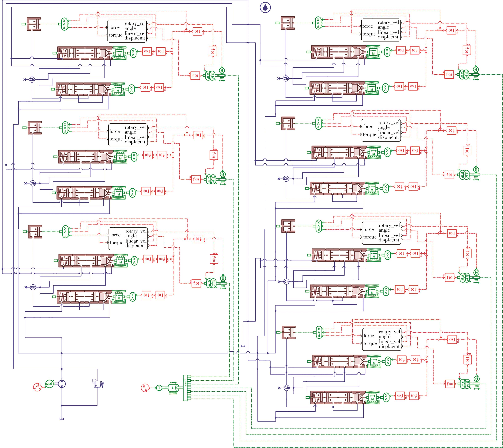Select the green rotary inertia cylinder icon
The height and width of the screenshot is (448, 503).
coord(173,388)
